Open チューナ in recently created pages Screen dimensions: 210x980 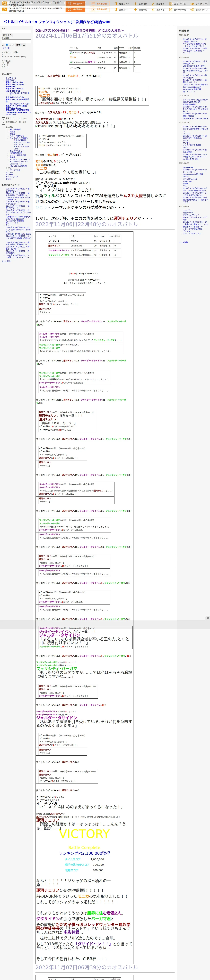coord(9,225)
